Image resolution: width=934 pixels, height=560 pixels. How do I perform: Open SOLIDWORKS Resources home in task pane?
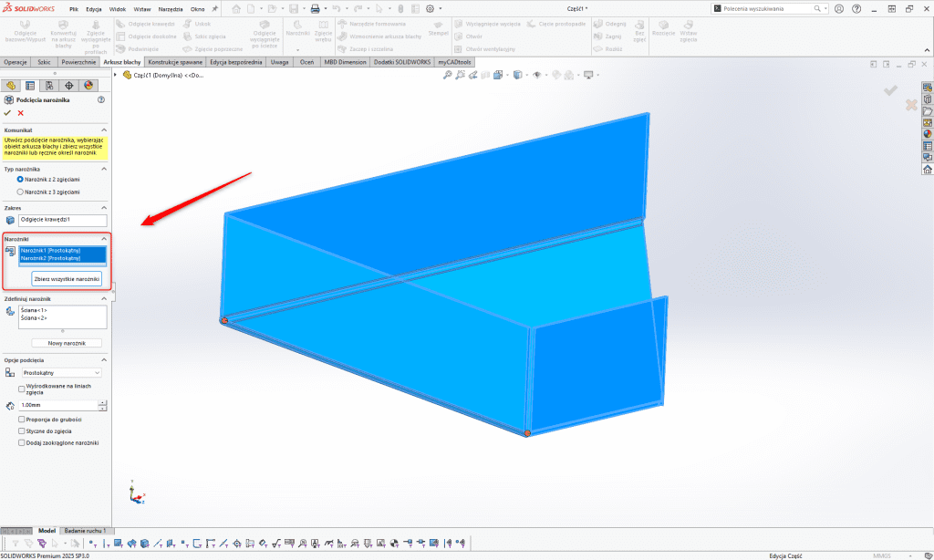pyautogui.click(x=928, y=170)
